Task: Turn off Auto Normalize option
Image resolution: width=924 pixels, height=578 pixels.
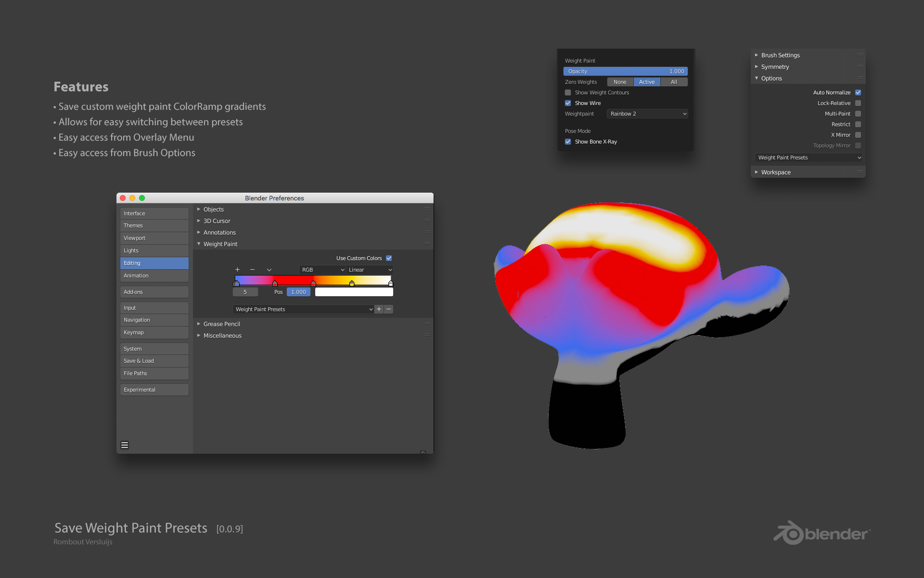Action: click(858, 92)
